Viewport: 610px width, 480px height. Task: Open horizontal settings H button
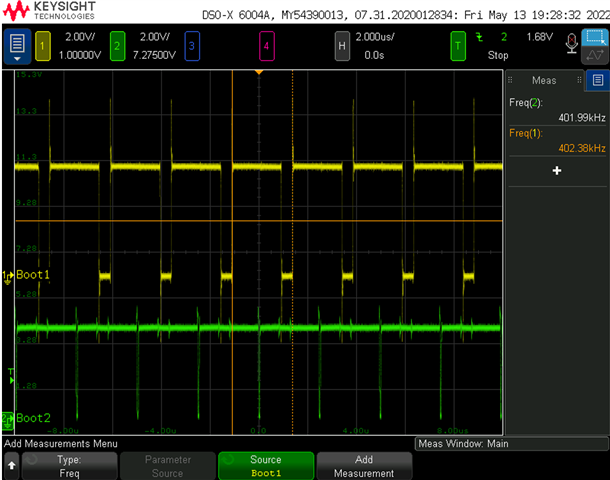coord(342,46)
